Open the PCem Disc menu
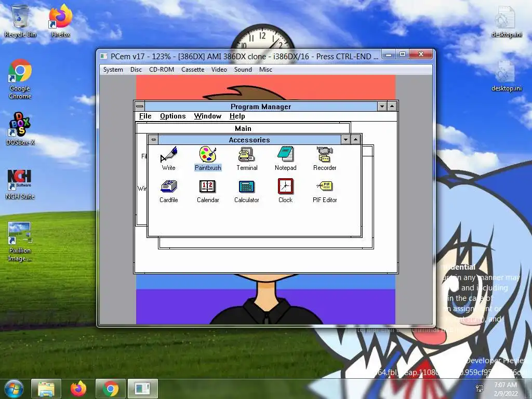532x399 pixels. tap(136, 70)
